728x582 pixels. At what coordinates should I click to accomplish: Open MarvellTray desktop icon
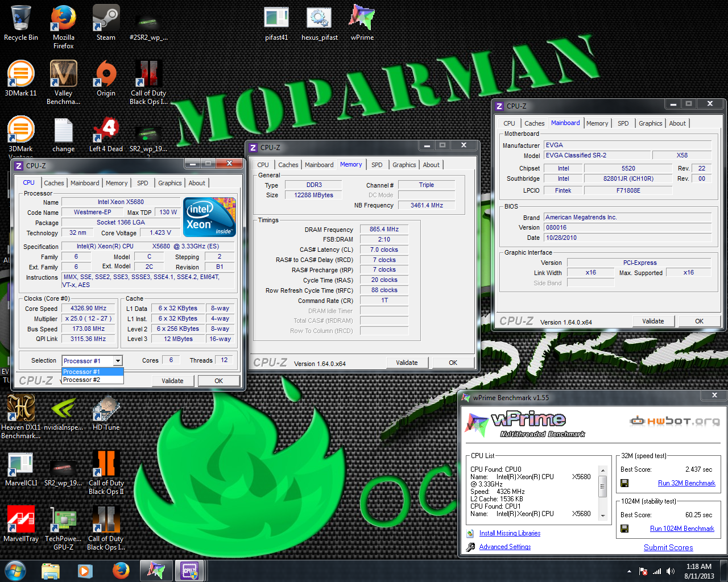20,524
